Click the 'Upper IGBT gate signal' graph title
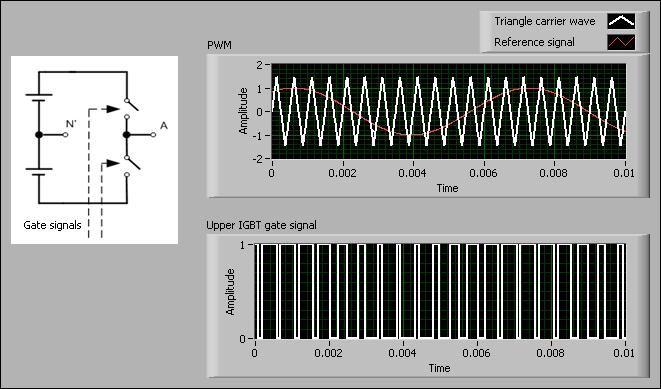The height and width of the screenshot is (389, 661). tap(261, 225)
